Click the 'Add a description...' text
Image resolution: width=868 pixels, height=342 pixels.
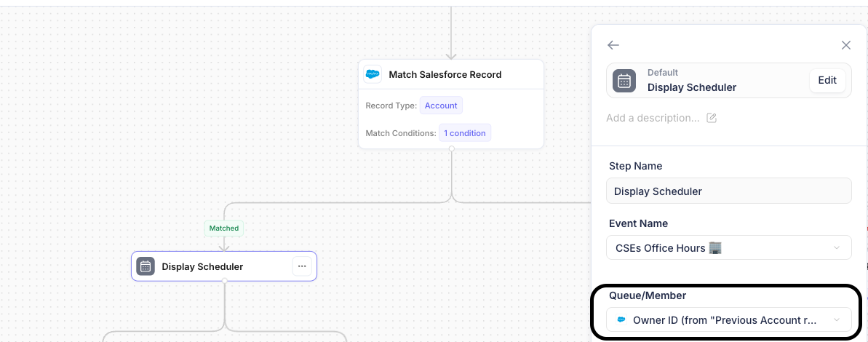653,118
